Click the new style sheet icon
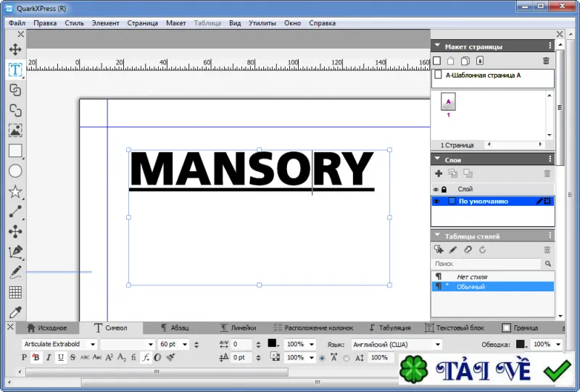 coord(439,250)
